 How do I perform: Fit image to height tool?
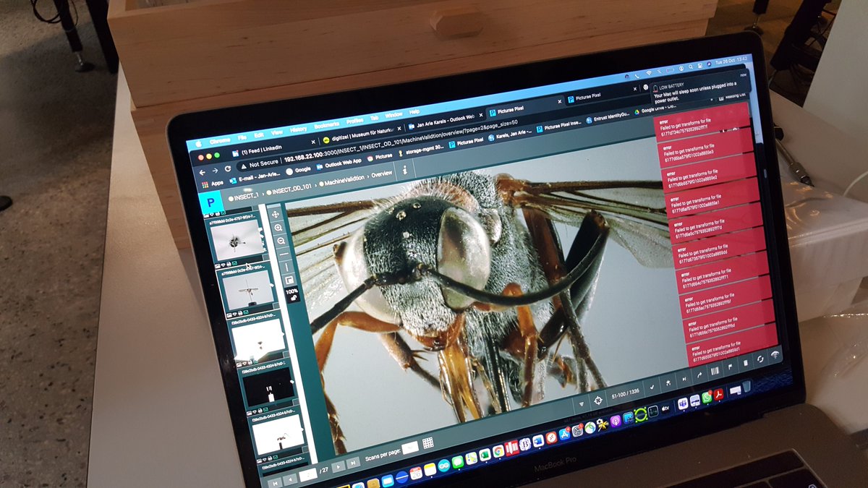click(286, 267)
